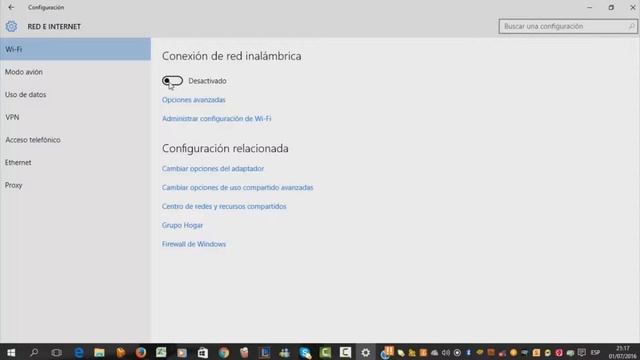Screen dimensions: 640x360
Task: Open Centro de redes y recursos compartidos
Action: tap(224, 206)
